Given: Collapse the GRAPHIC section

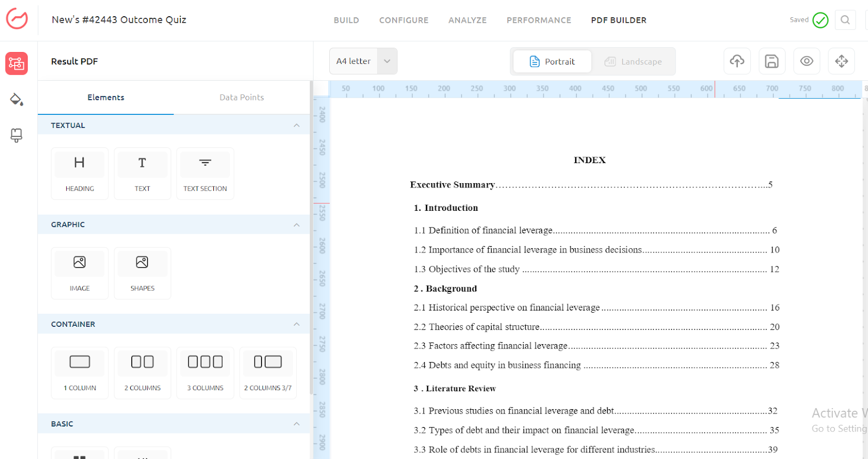Looking at the screenshot, I should 296,225.
